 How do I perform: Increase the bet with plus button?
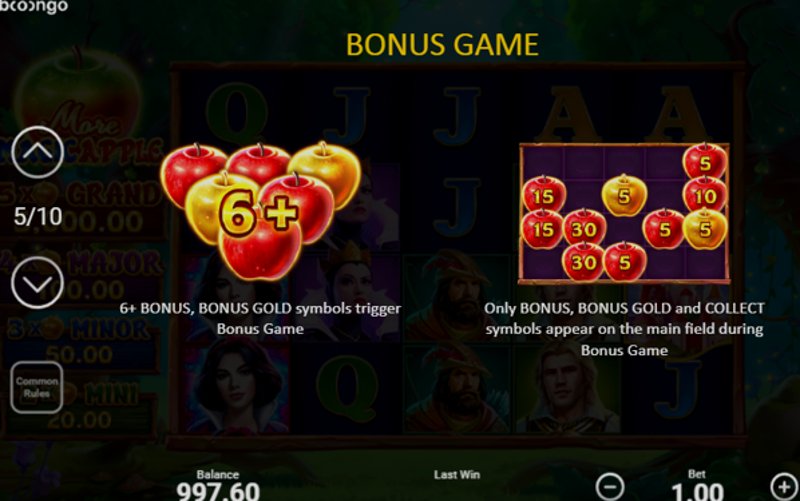(784, 486)
